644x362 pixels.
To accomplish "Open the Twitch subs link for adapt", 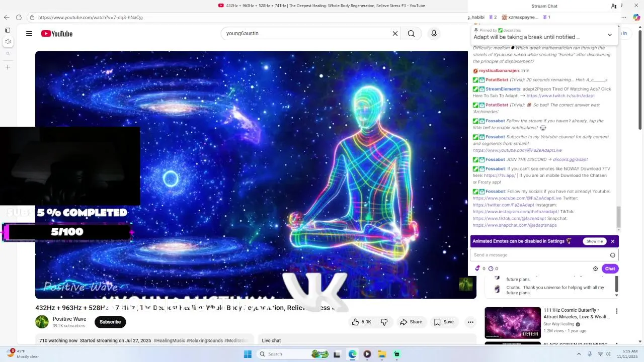I will coord(560,96).
